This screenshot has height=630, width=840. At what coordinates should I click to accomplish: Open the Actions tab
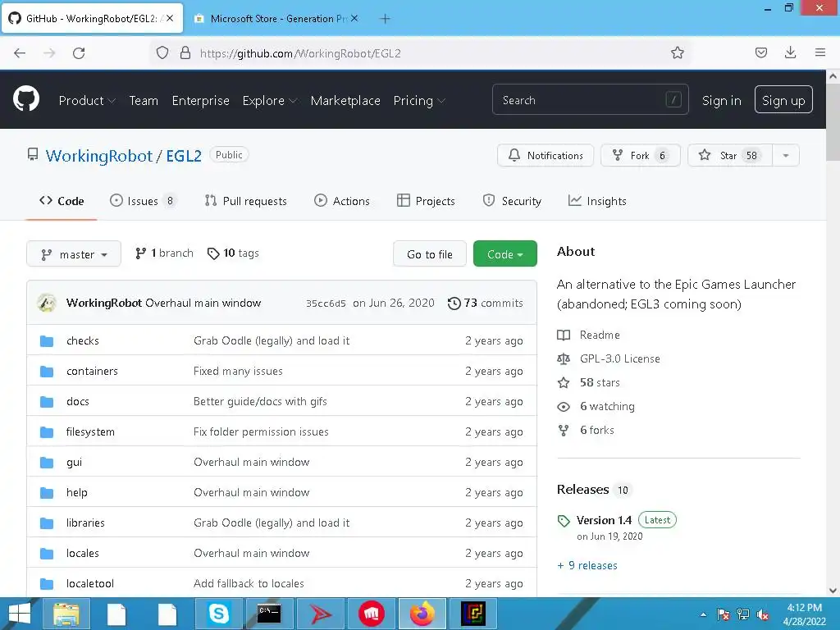(342, 201)
